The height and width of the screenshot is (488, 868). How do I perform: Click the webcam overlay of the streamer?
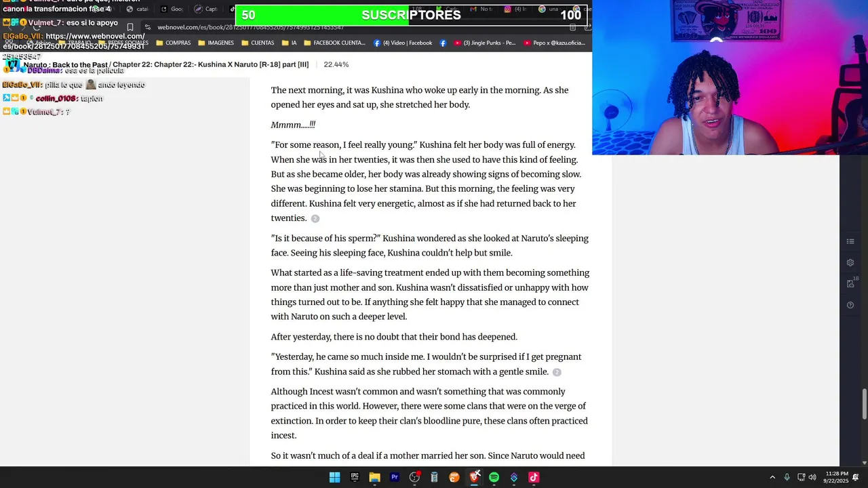click(730, 77)
